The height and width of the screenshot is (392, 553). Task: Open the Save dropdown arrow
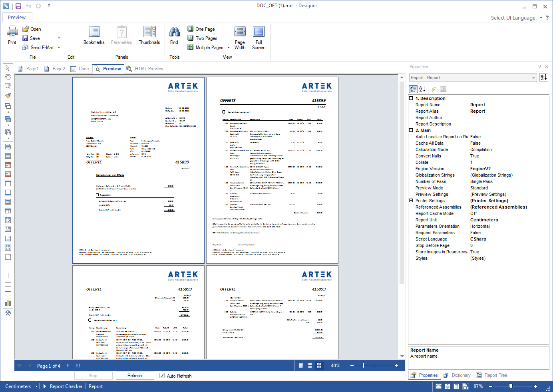tap(59, 38)
